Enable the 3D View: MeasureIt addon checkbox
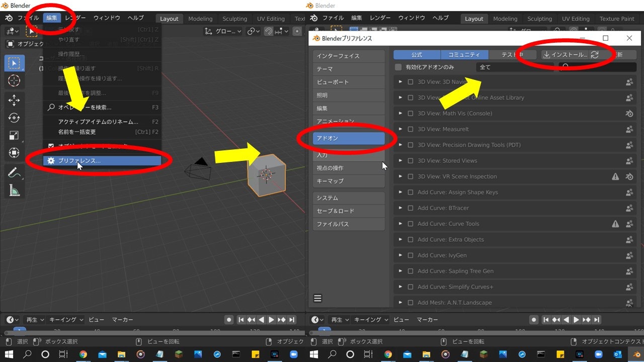644x362 pixels. coord(411,129)
